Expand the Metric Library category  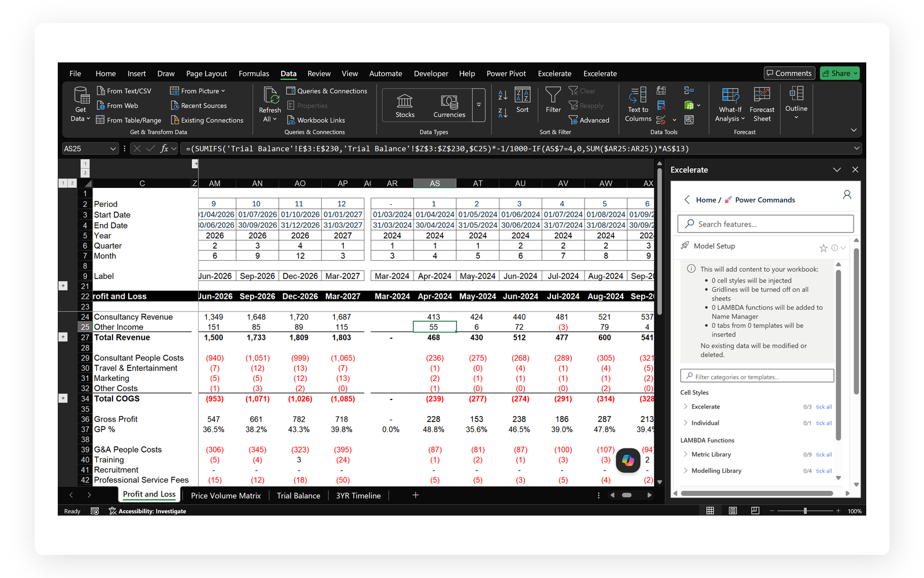[x=685, y=454]
